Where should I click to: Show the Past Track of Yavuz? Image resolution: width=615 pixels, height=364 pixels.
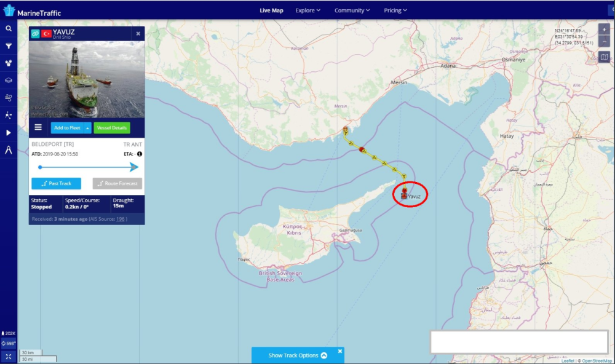pyautogui.click(x=56, y=183)
